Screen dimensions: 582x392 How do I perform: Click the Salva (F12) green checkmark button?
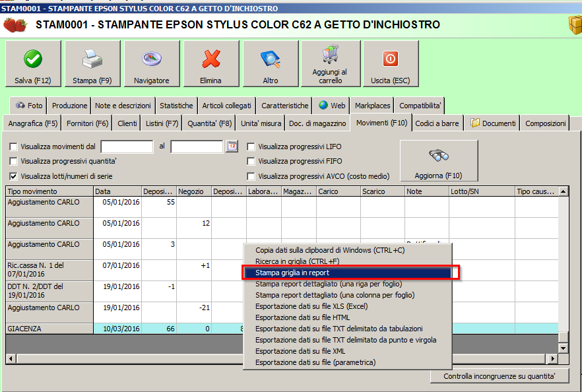[33, 63]
